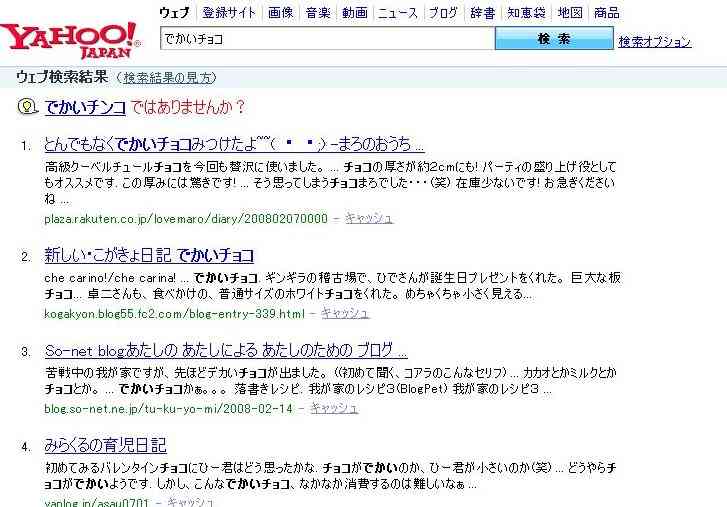727x507 pixels.
Task: Click snippet text starting 初めてみるバレンタインチョコ
Action: (x=330, y=476)
